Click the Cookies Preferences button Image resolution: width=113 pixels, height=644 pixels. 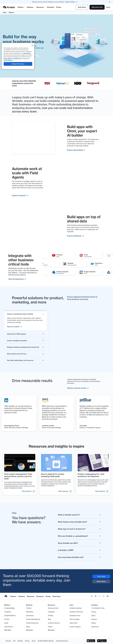click(18, 64)
